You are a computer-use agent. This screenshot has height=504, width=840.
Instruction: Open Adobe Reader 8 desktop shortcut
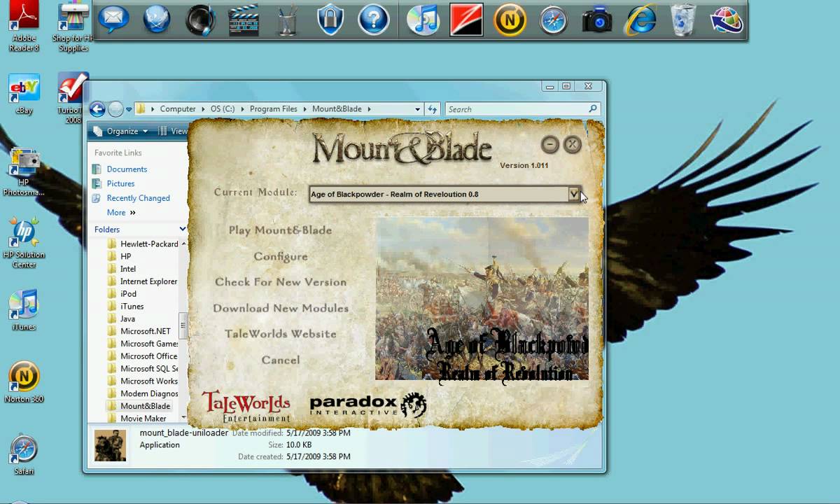click(x=24, y=27)
